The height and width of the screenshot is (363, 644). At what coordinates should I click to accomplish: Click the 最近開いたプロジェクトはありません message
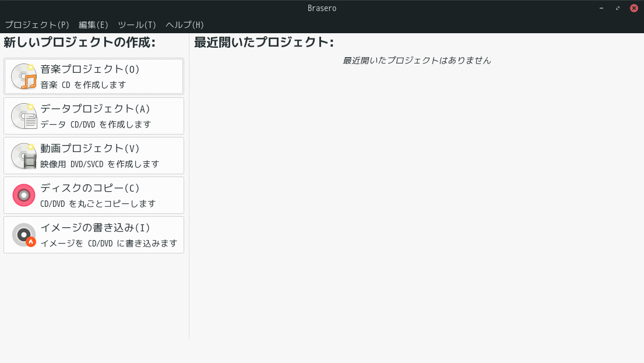[417, 61]
